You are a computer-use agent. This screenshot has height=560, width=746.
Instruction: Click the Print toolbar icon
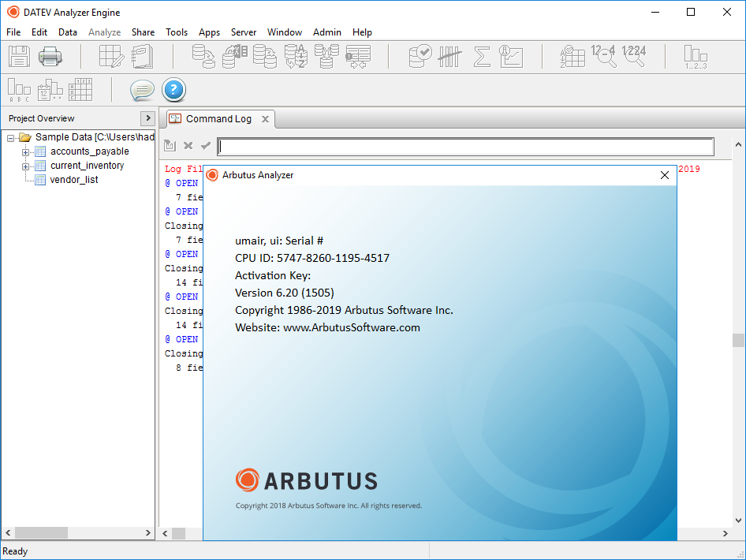[x=49, y=56]
